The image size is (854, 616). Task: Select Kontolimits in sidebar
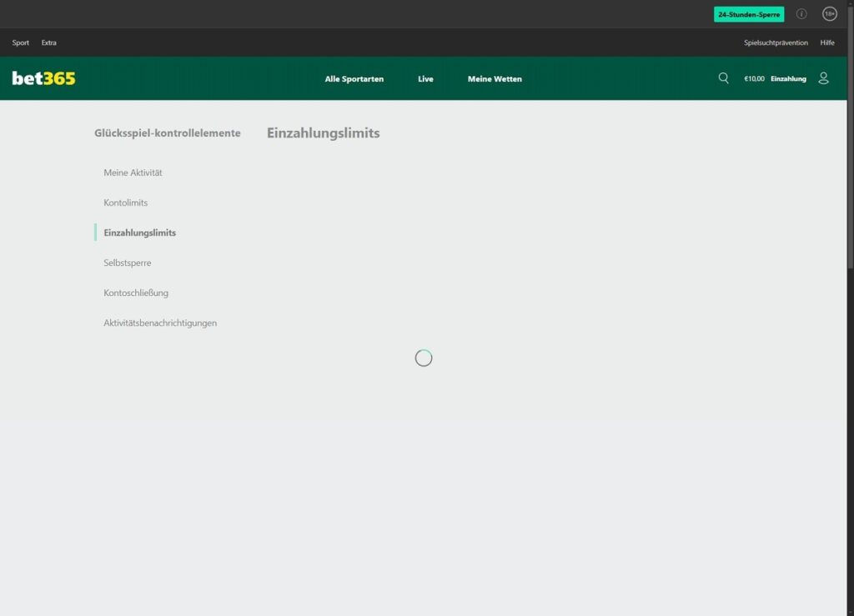tap(126, 203)
